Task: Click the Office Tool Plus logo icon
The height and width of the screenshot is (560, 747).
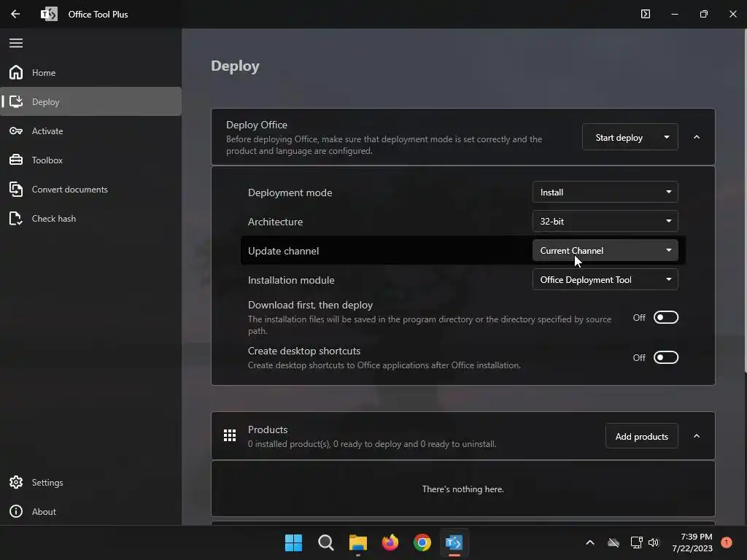Action: 49,14
